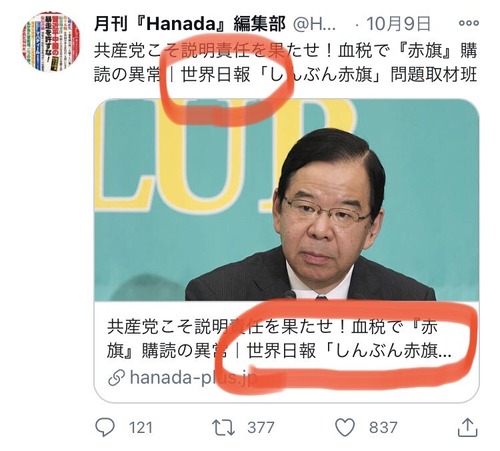
Task: View the 377 retweets count
Action: pyautogui.click(x=261, y=428)
